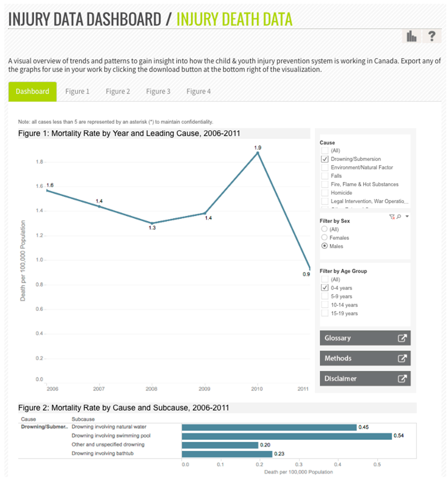Open the Filter by Sex dropdown arrow
Screen dimensions: 448x484
pos(407,216)
